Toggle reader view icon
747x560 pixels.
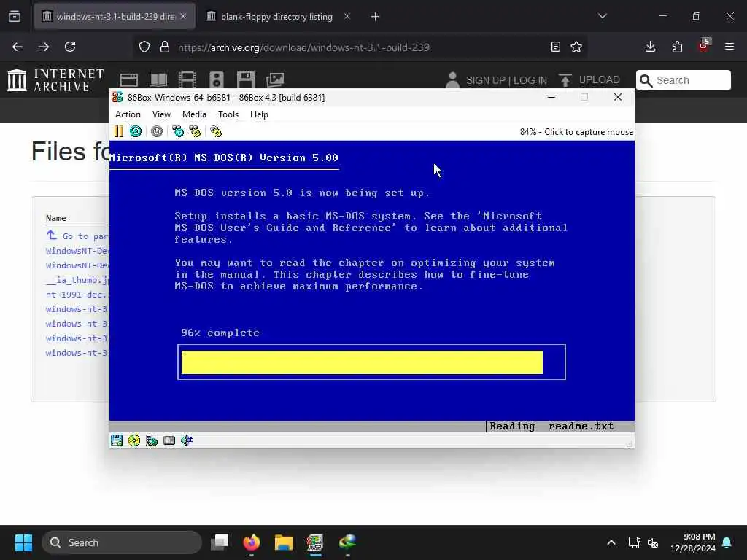555,47
